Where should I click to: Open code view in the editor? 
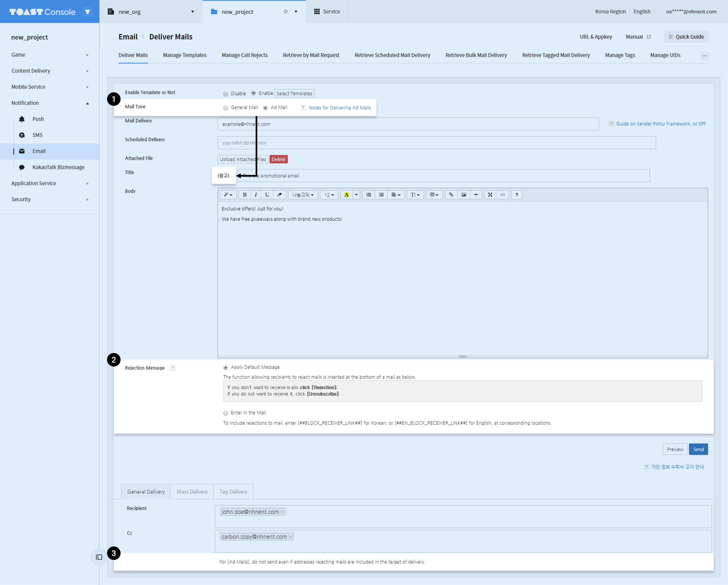click(502, 195)
